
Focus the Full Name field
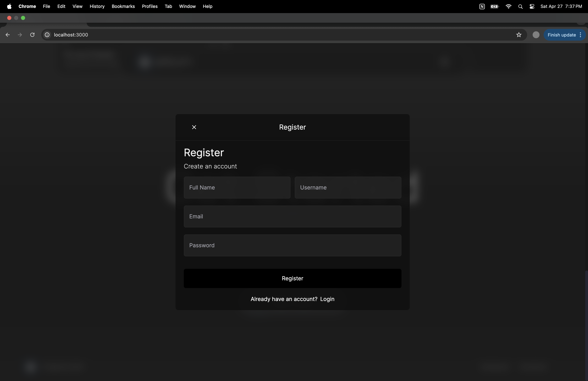point(237,187)
